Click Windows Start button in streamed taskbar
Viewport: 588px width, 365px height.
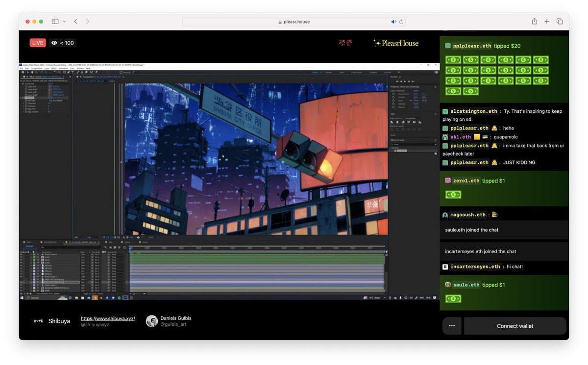coord(22,298)
